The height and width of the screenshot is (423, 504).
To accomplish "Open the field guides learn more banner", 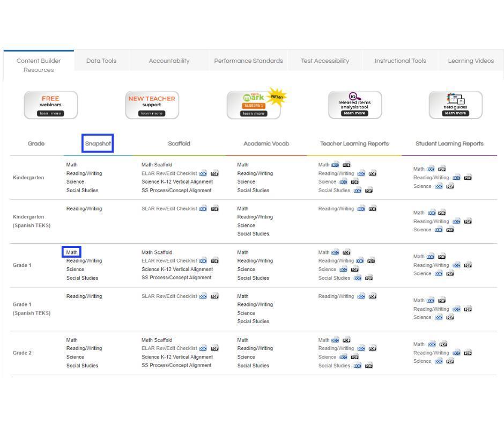I will (455, 105).
